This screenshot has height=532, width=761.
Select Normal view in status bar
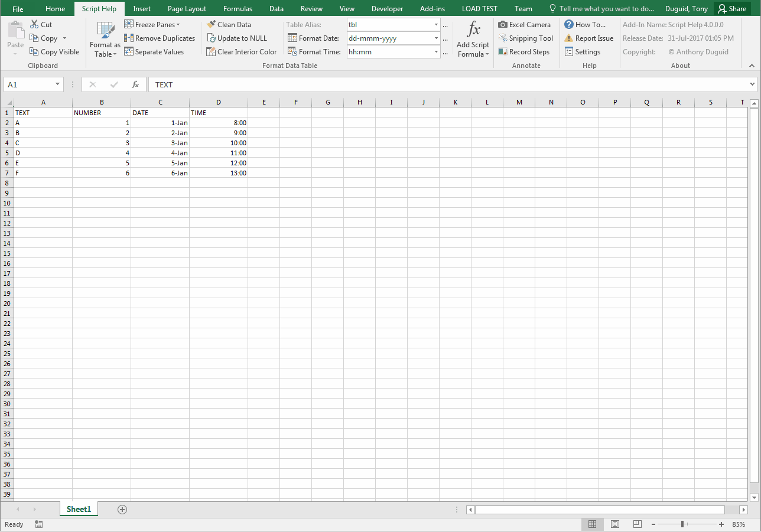pos(592,524)
